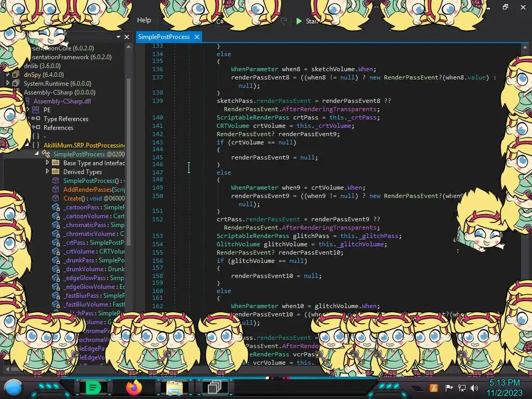Click the _drunkPass field icon
Image resolution: width=532 pixels, height=399 pixels.
pyautogui.click(x=56, y=260)
